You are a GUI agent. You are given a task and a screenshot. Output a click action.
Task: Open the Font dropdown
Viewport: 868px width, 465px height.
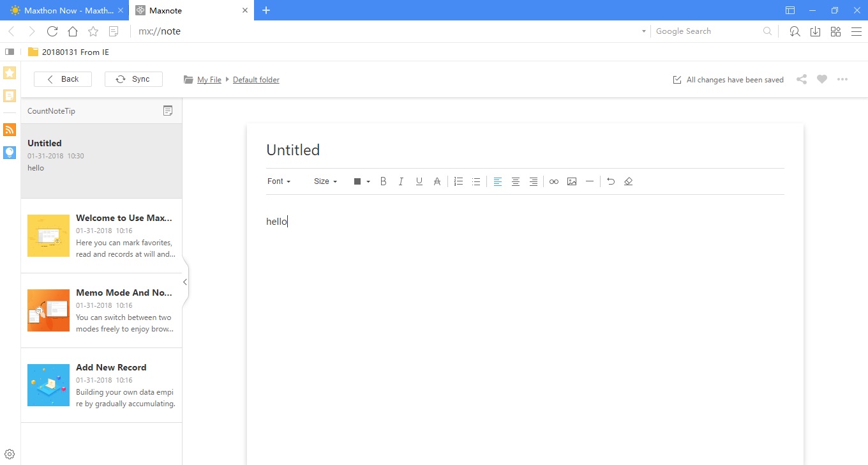pyautogui.click(x=279, y=181)
